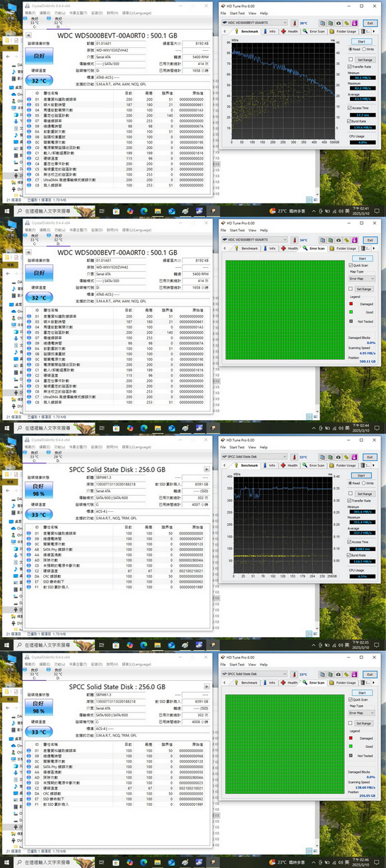Toggle Access Time checkbox in WDC Benchmark HD Tune

[x=350, y=107]
